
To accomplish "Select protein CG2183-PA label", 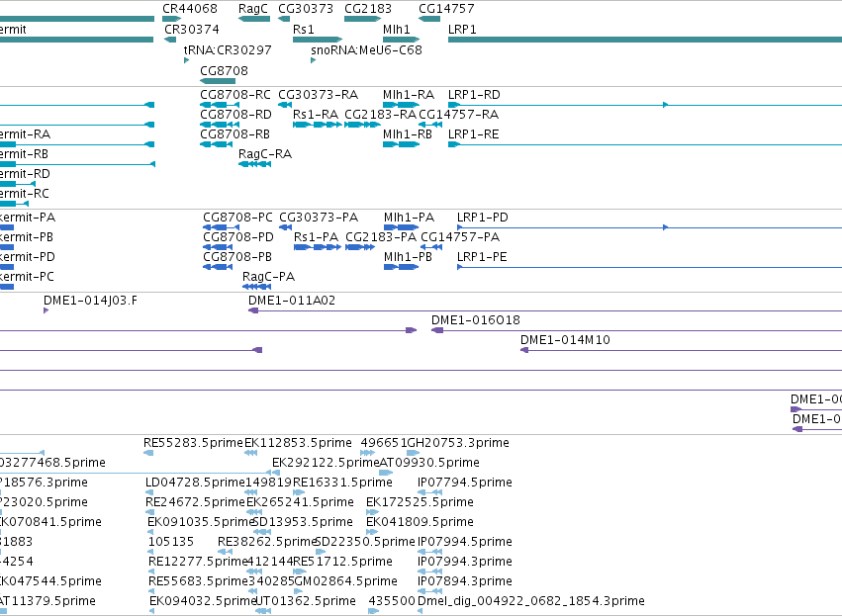I will point(381,237).
